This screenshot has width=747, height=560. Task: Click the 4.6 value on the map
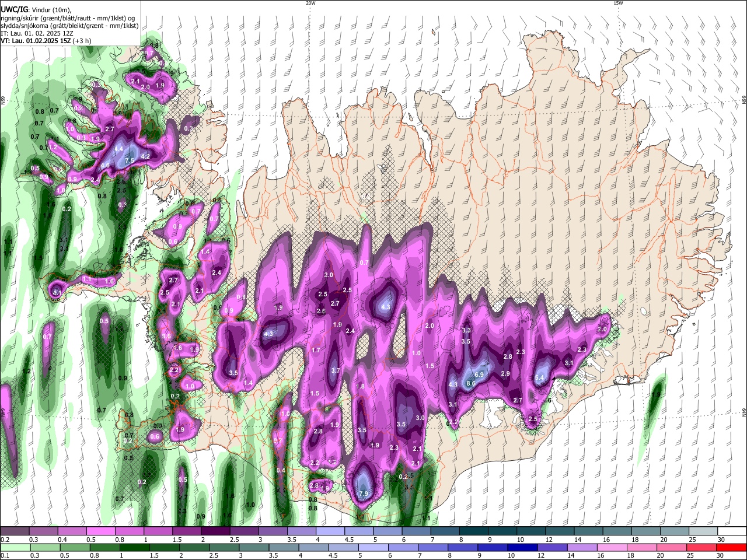coord(106,166)
